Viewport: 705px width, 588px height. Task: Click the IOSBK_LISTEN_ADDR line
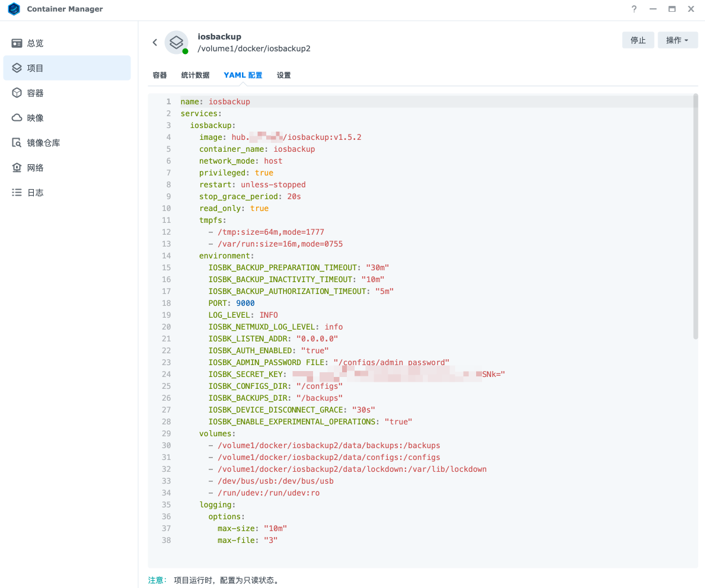tap(273, 338)
